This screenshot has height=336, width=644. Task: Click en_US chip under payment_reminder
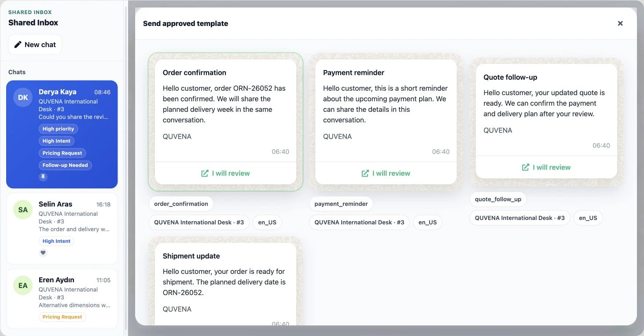[427, 222]
